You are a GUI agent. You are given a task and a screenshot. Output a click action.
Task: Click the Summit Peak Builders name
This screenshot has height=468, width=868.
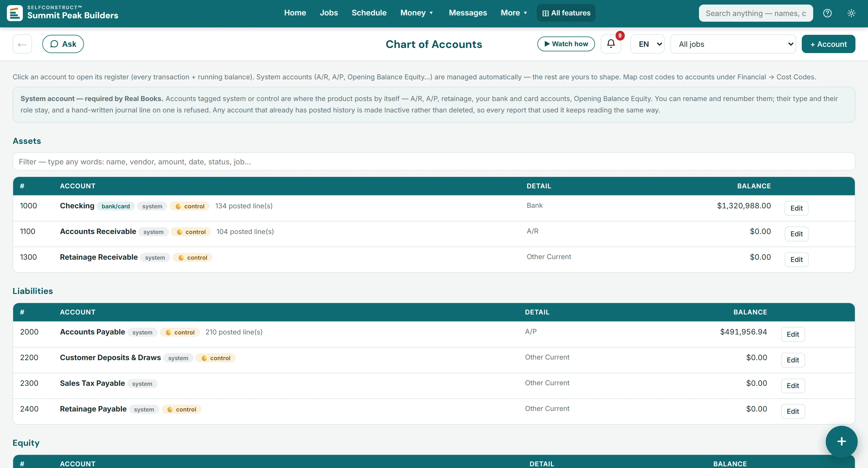pos(73,15)
